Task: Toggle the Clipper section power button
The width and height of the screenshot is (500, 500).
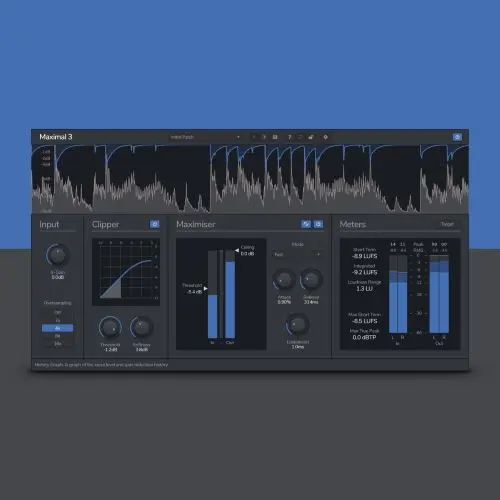Action: [x=154, y=224]
